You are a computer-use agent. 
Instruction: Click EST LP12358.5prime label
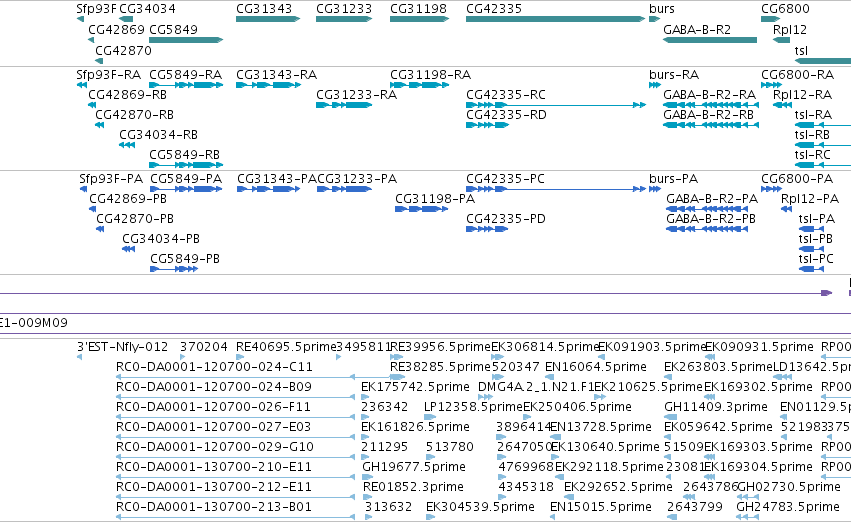tap(473, 407)
